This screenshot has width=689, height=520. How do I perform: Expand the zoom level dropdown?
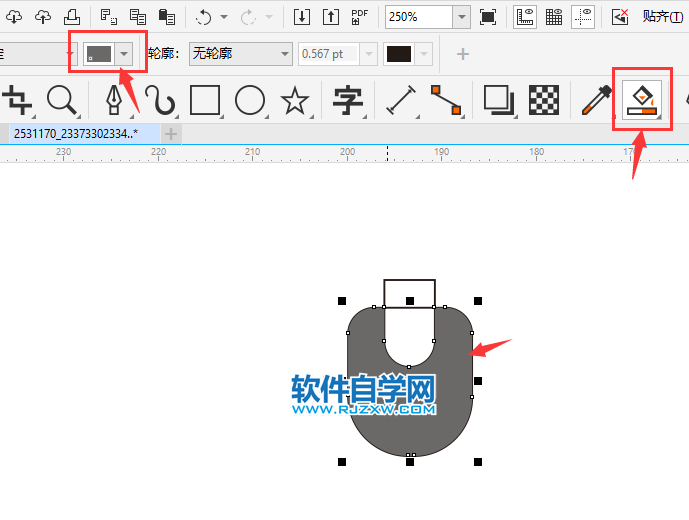point(461,17)
